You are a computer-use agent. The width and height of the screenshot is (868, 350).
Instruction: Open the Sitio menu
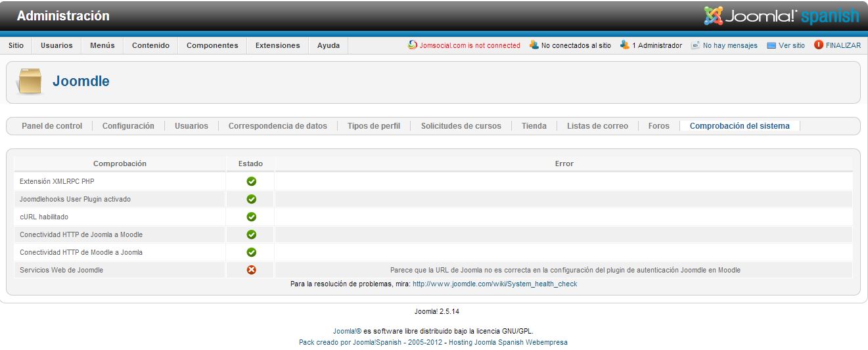16,45
